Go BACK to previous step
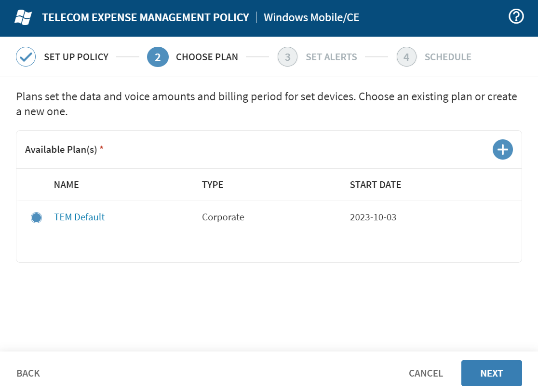This screenshot has width=538, height=392. pos(28,373)
